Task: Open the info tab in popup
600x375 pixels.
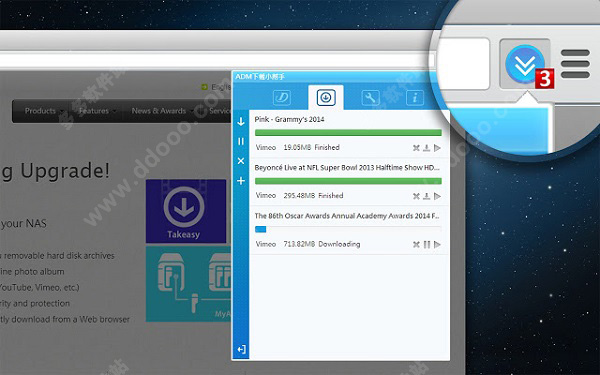Action: [x=414, y=98]
